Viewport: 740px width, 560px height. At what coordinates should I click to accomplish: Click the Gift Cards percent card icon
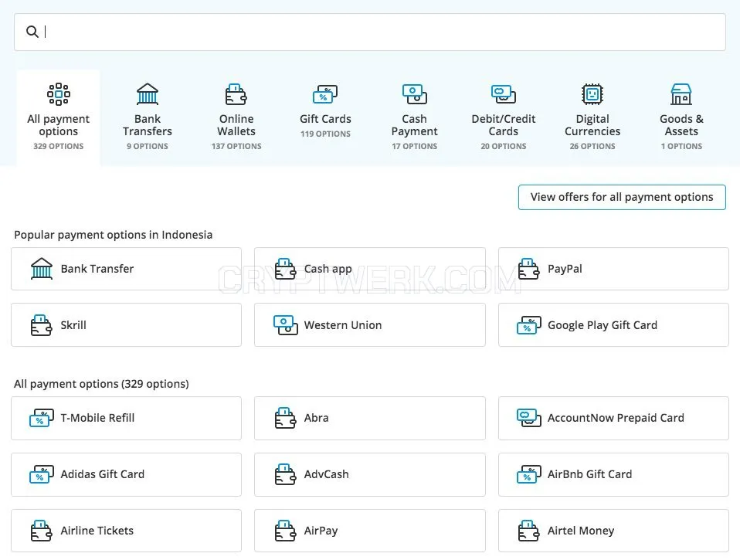click(x=325, y=94)
